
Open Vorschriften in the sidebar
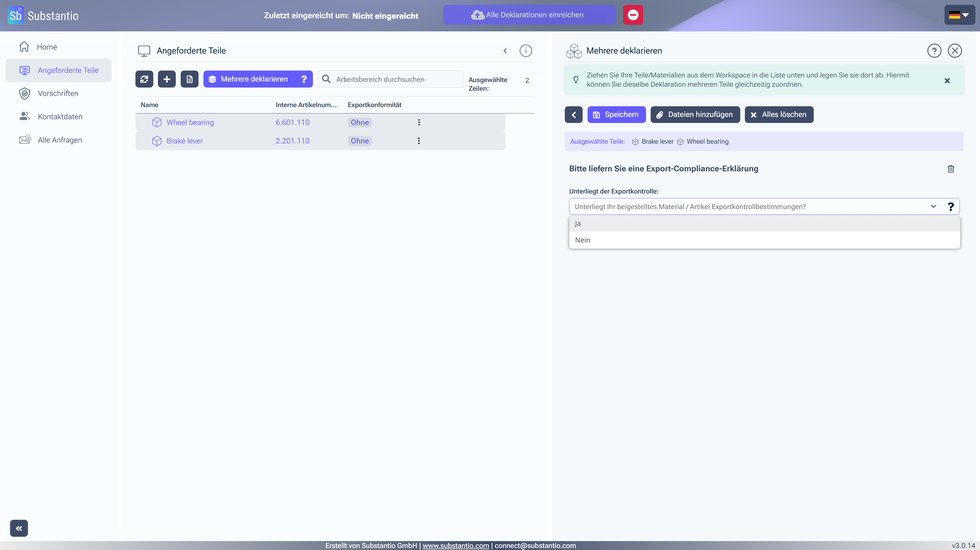58,94
